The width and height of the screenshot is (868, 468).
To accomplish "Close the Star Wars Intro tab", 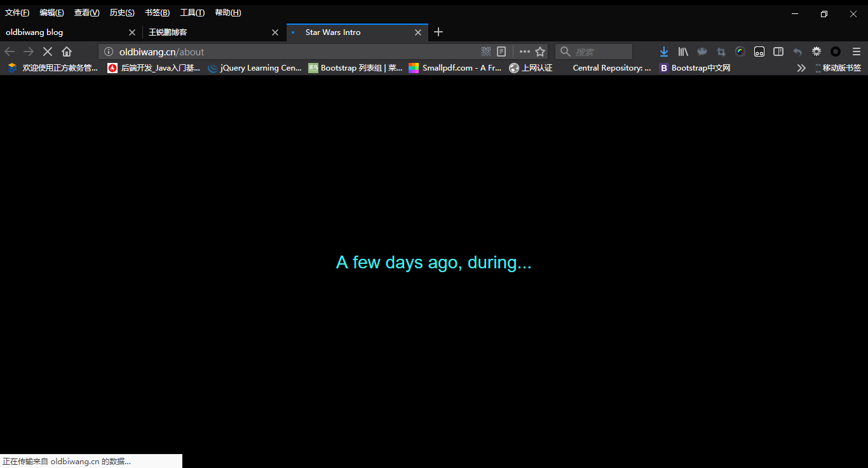I will 418,32.
